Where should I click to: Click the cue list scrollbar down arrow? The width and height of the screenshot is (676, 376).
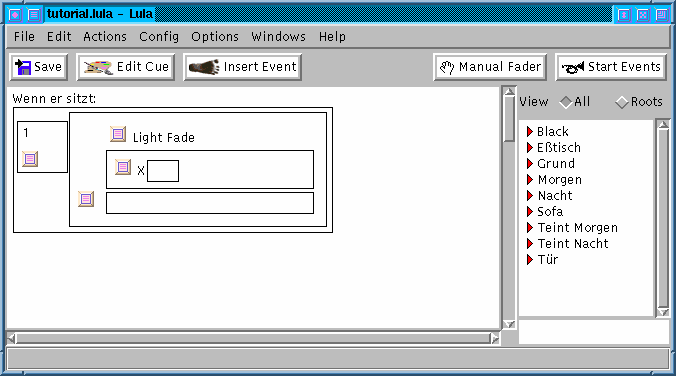point(663,312)
